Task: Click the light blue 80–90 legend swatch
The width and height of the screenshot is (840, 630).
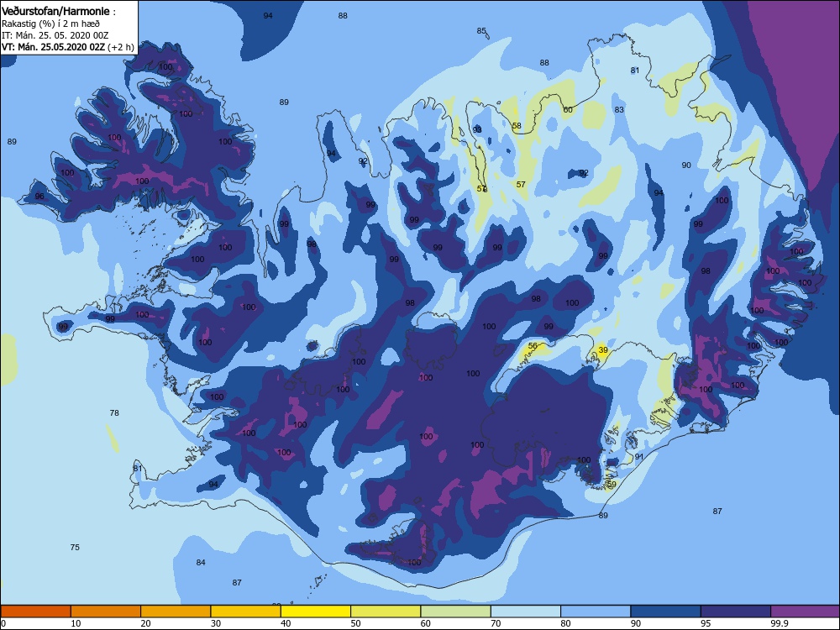Action: pos(596,612)
